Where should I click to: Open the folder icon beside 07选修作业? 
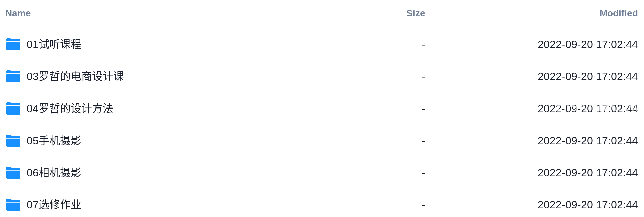[13, 205]
